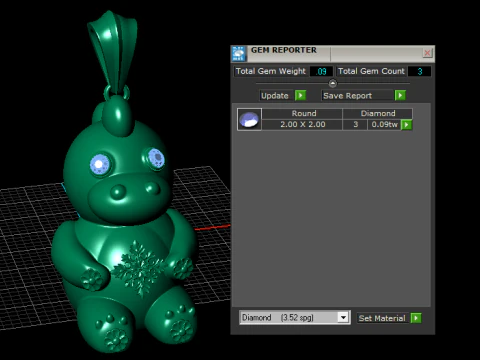Click green arrow next to Save Report

(400, 96)
